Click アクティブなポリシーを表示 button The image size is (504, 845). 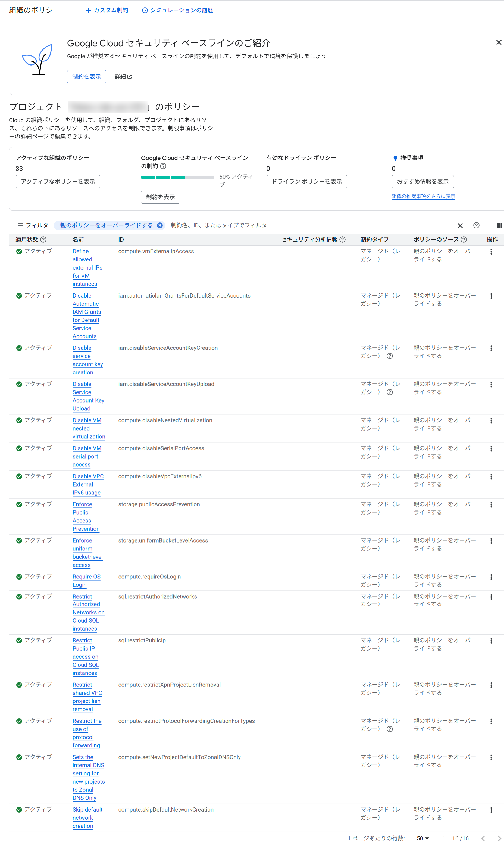pyautogui.click(x=58, y=181)
